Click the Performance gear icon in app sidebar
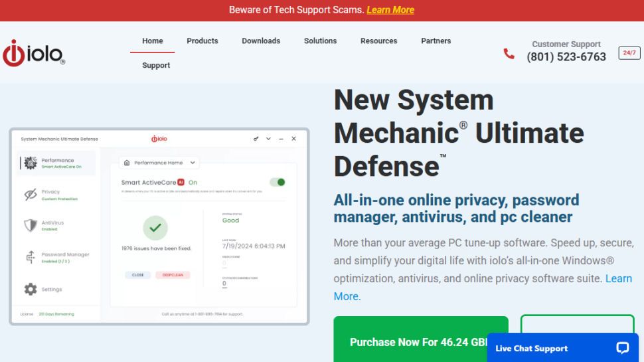644x362 pixels. pos(30,163)
